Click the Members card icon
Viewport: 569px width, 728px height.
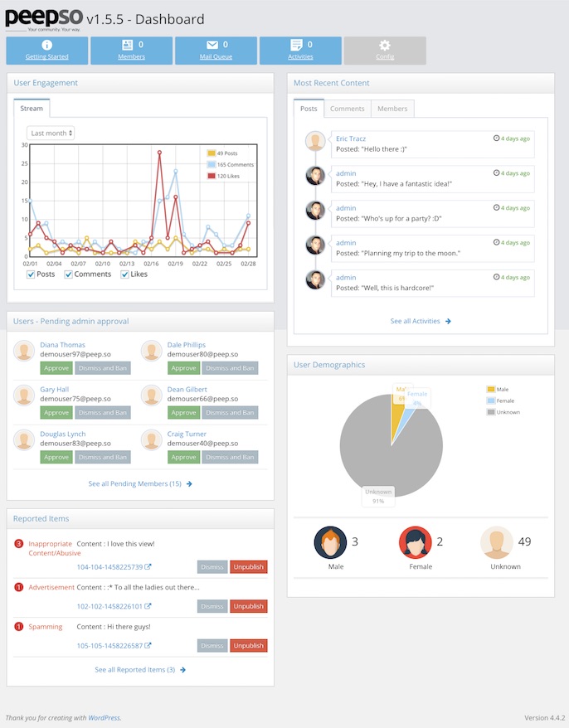coord(127,45)
